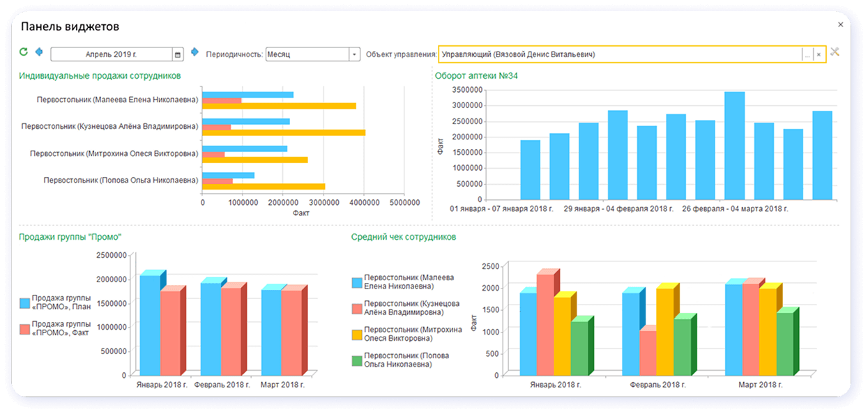The height and width of the screenshot is (414, 868).
Task: Close the Панель виджетов window
Action: click(x=840, y=24)
